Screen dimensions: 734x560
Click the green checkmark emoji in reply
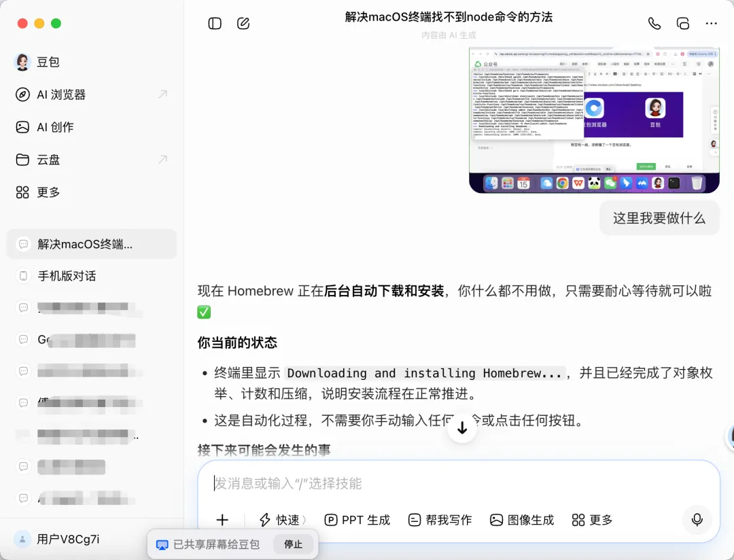pyautogui.click(x=204, y=312)
